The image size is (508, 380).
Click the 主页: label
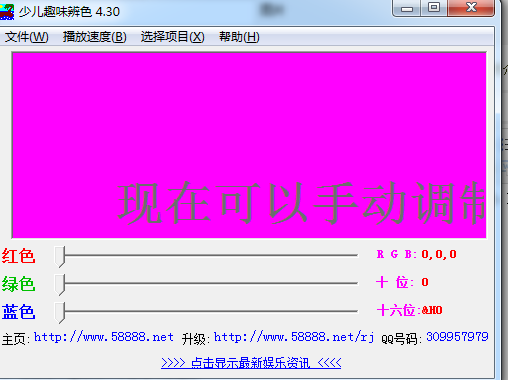click(16, 339)
